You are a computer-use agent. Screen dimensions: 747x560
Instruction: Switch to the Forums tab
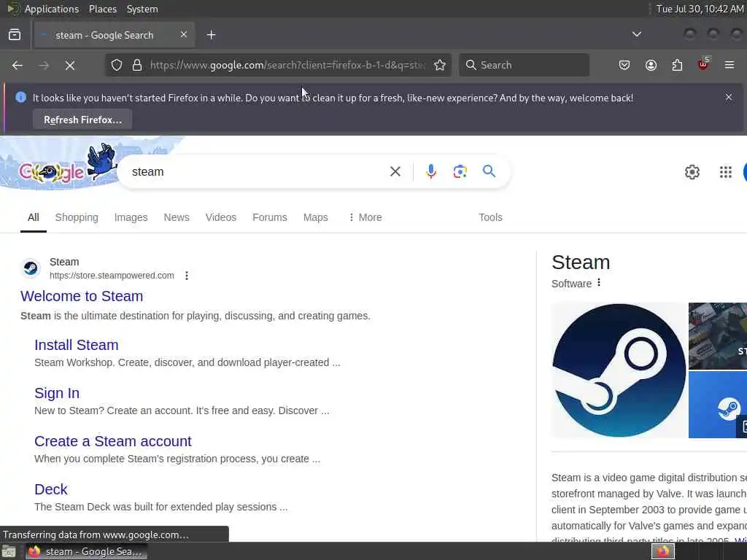pyautogui.click(x=270, y=217)
